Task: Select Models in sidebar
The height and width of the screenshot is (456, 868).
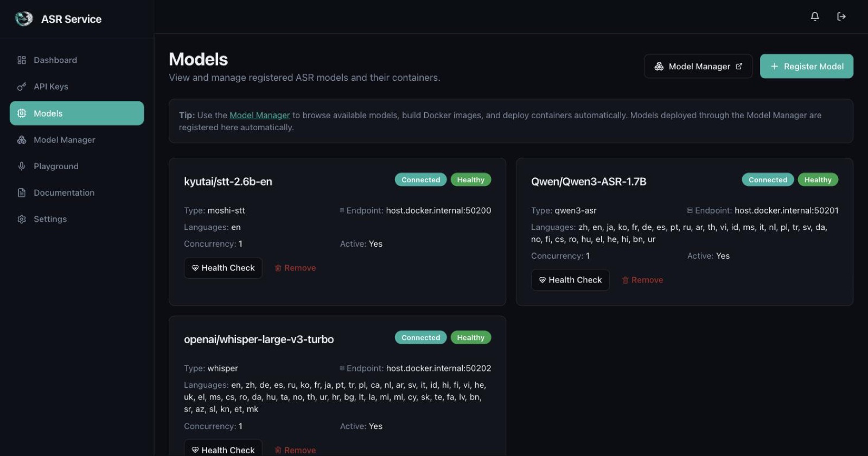Action: [77, 113]
